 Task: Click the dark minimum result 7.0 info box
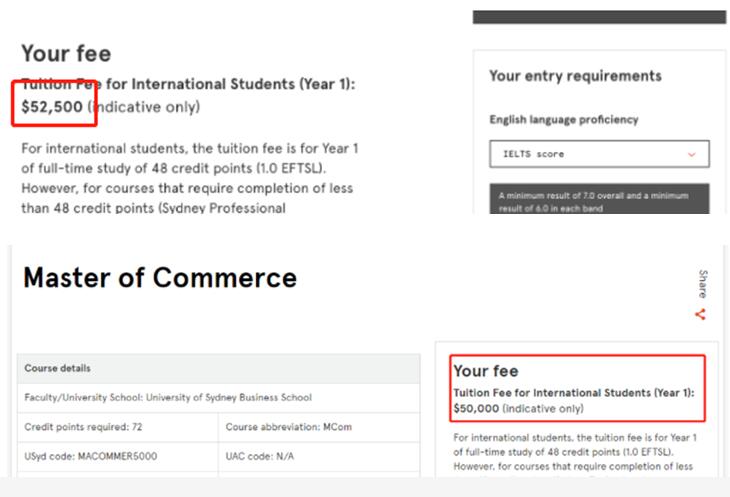599,200
